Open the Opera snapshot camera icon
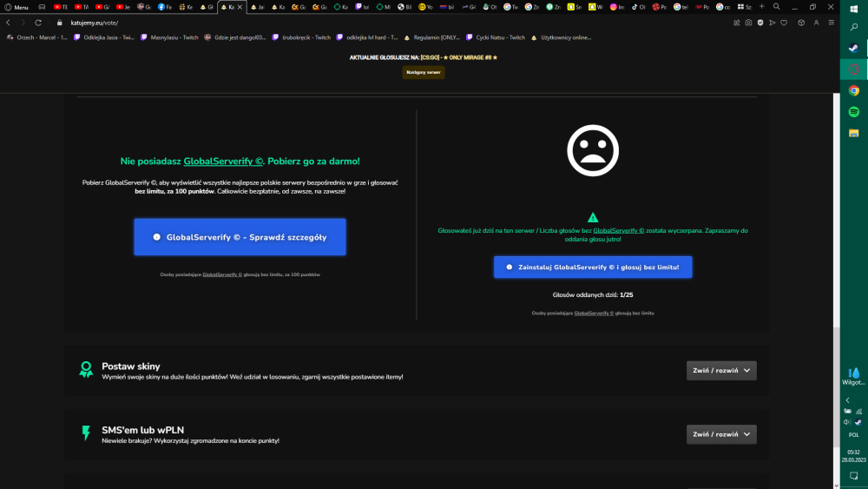 [x=748, y=23]
